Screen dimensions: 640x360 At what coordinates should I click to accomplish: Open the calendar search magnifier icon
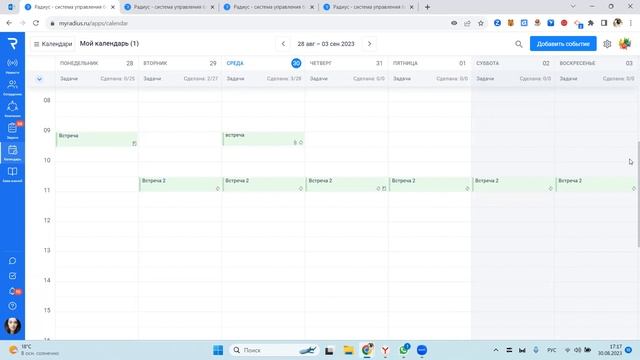pos(518,44)
